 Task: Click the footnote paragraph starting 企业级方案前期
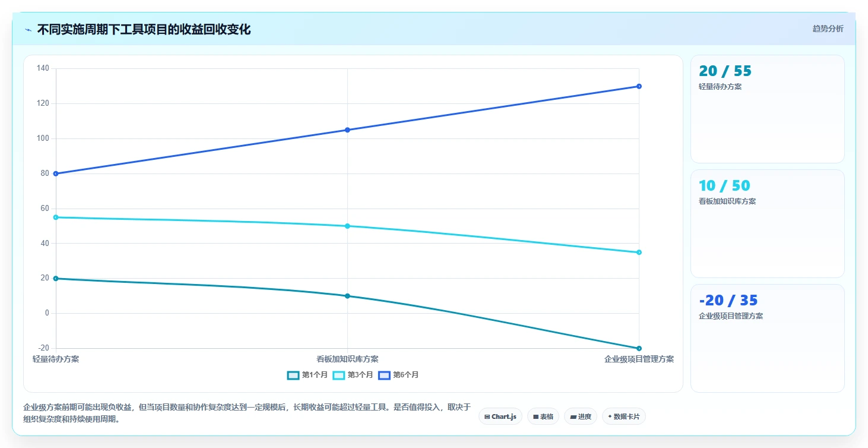[x=247, y=413]
